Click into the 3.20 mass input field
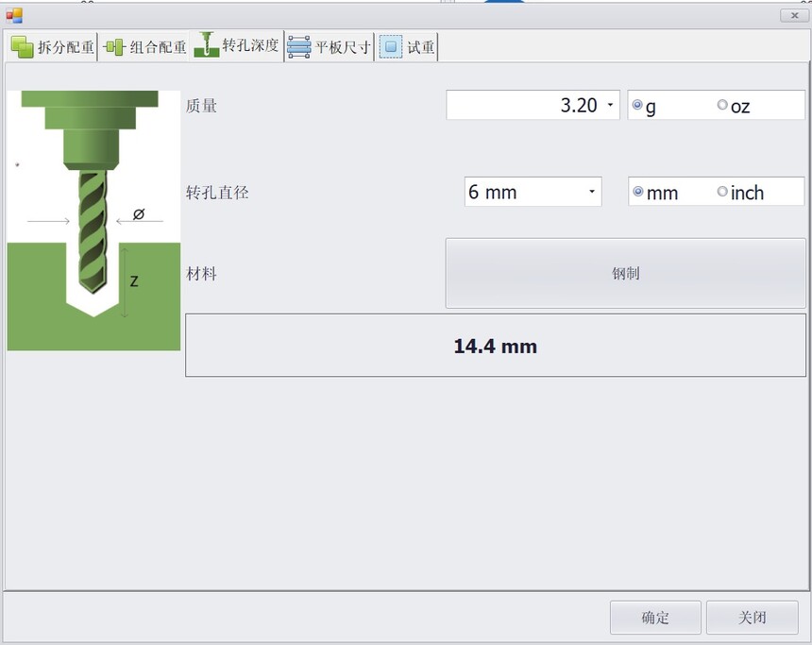The image size is (812, 645). (524, 106)
